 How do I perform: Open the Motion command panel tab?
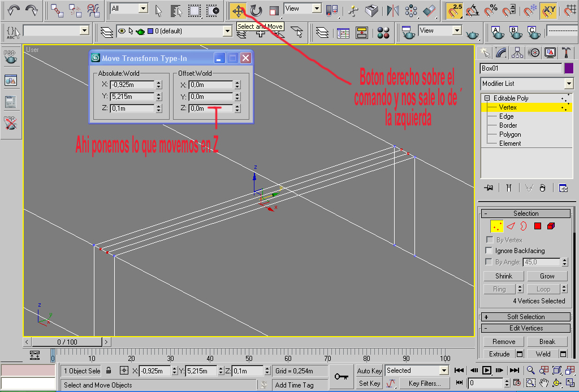point(534,53)
